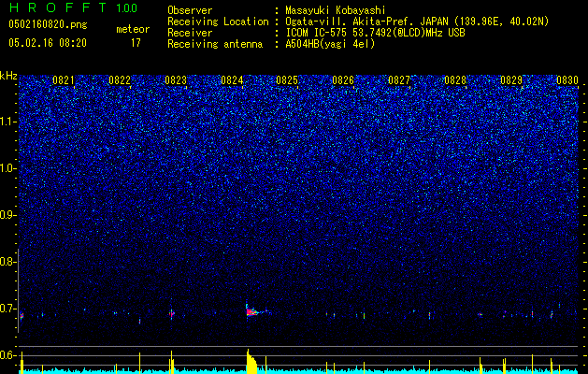
Task: Click the meteor echo below 0823
Action: (x=172, y=314)
